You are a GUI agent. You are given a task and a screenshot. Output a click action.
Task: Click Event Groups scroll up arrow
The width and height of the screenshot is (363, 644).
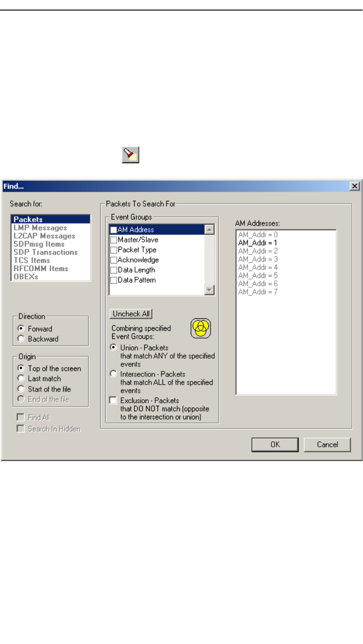click(x=209, y=230)
